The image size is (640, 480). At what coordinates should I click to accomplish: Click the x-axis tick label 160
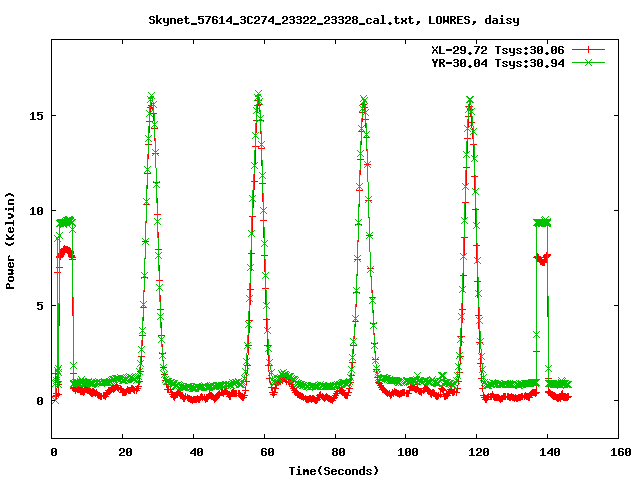pos(621,452)
